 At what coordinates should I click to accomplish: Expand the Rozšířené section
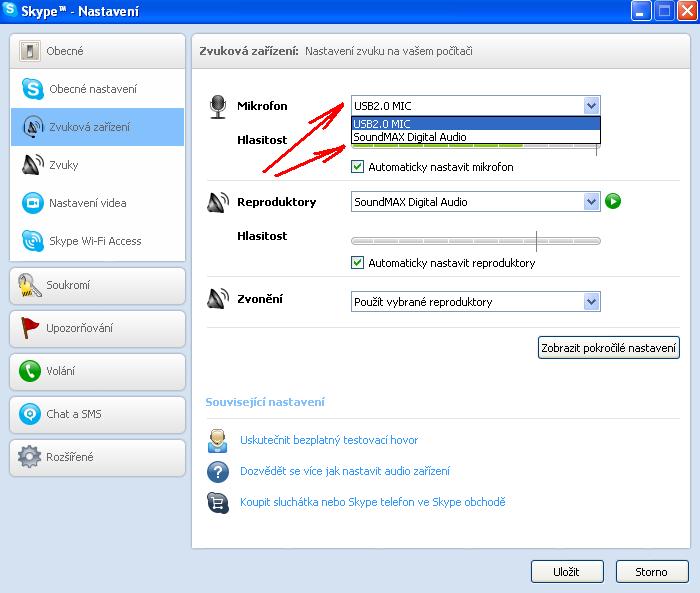point(97,457)
